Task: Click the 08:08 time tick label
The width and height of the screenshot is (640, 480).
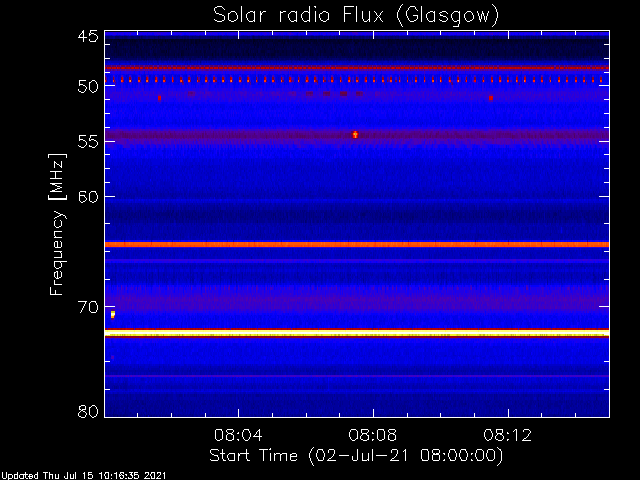Action: click(x=372, y=435)
